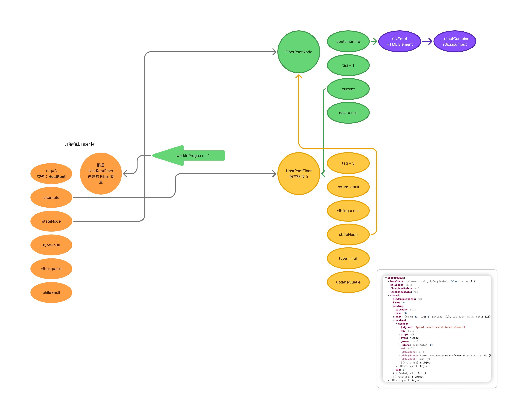Screen dimensions: 529x420
Task: Select the green FiberRootNode circle
Action: pyautogui.click(x=298, y=52)
